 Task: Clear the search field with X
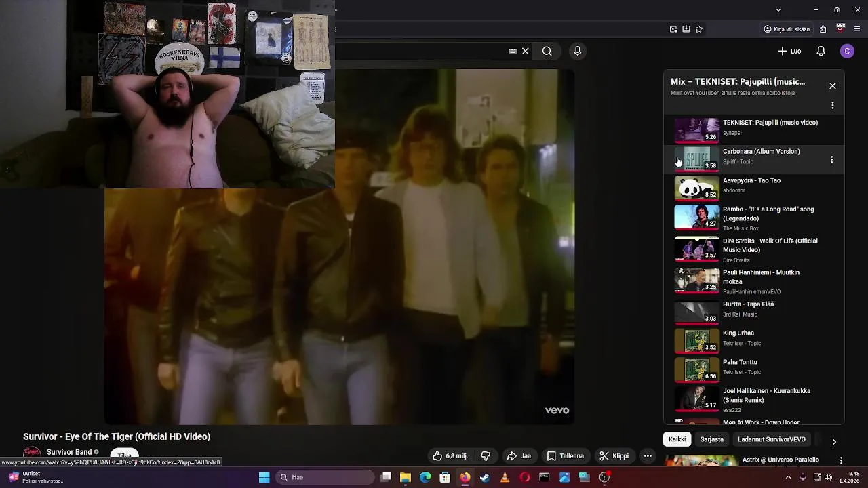(525, 51)
